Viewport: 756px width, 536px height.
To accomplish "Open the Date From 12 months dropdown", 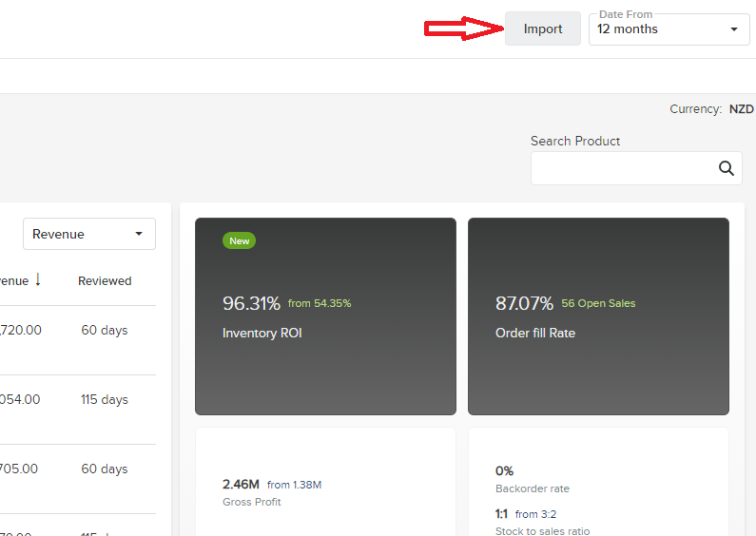I will click(x=669, y=29).
